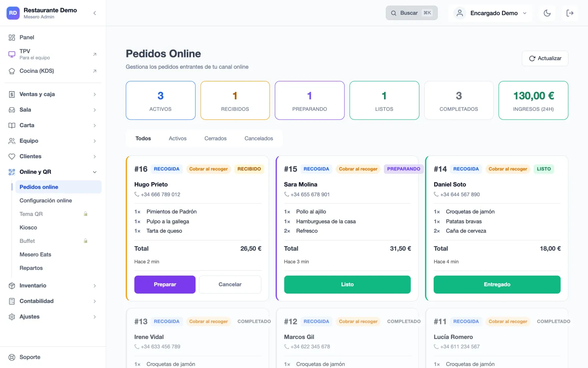Click Preparar on order #16
This screenshot has width=588, height=368.
click(x=165, y=284)
